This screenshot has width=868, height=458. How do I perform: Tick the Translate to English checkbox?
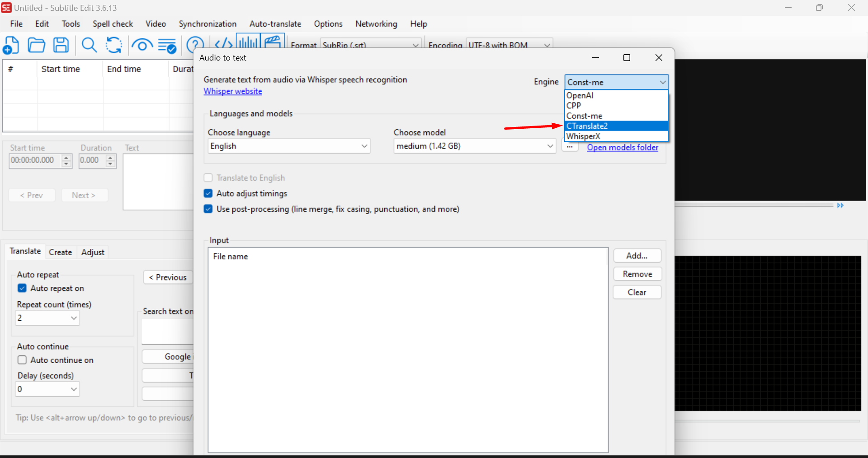[208, 178]
